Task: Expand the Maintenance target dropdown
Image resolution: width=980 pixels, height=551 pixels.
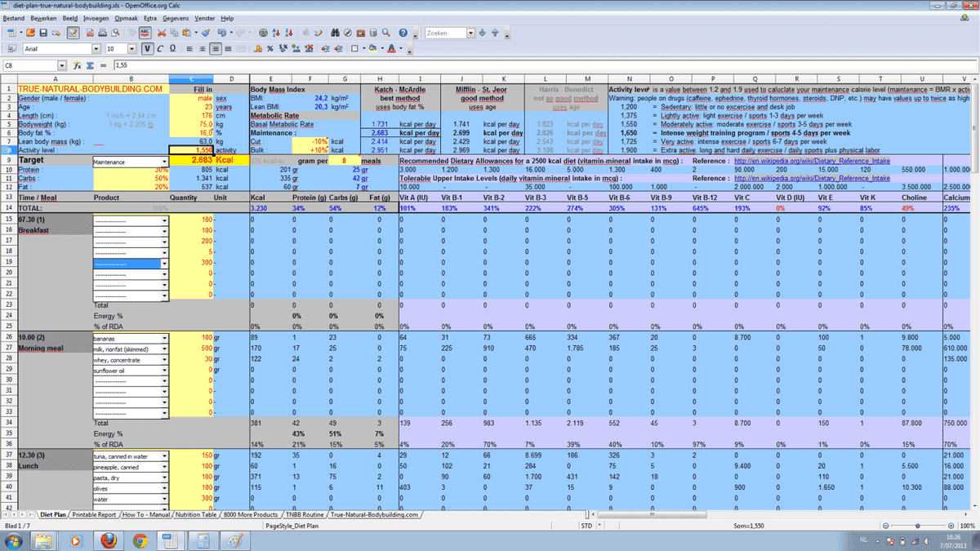Action: [163, 162]
